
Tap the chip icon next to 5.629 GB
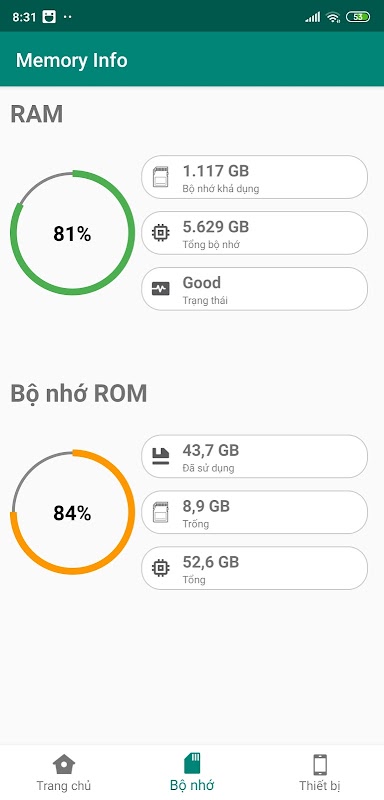tap(160, 233)
